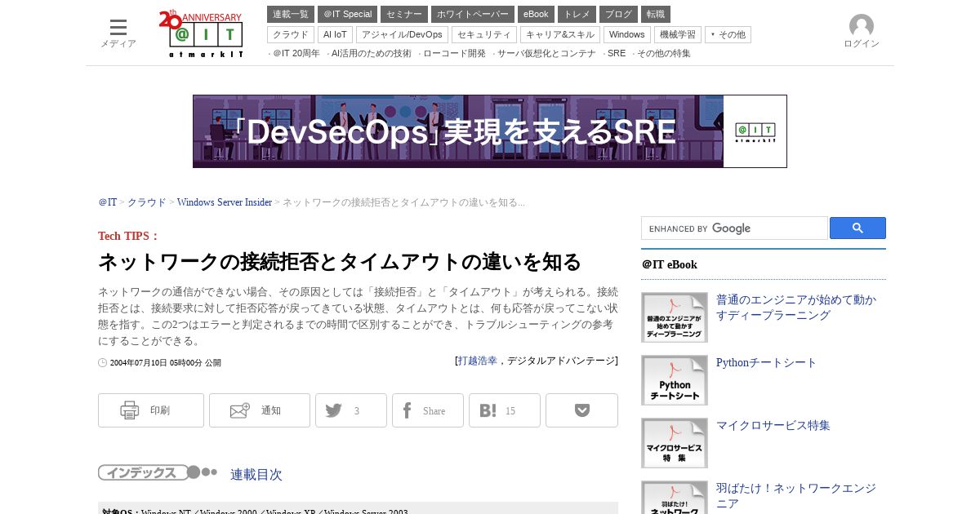Open the @IT Special tab
980x514 pixels.
pyautogui.click(x=347, y=15)
